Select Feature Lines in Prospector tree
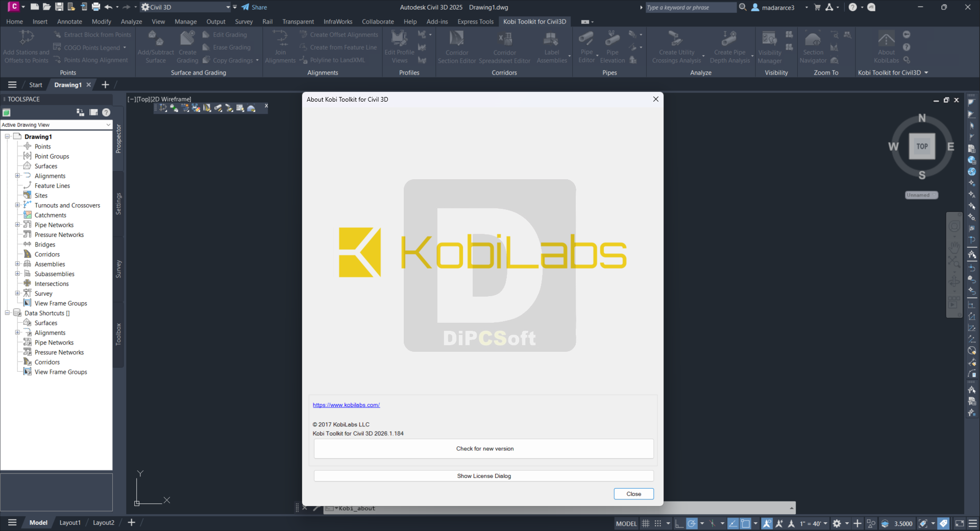 [52, 186]
